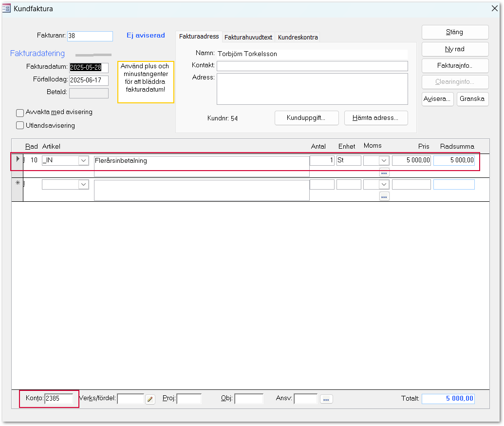Expand the Artikel dropdown showing _IN
Screen dimensions: 504x426
(84, 160)
